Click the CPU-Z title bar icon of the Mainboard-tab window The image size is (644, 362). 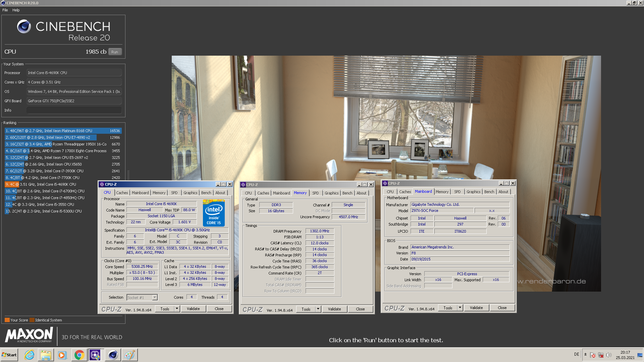click(385, 183)
